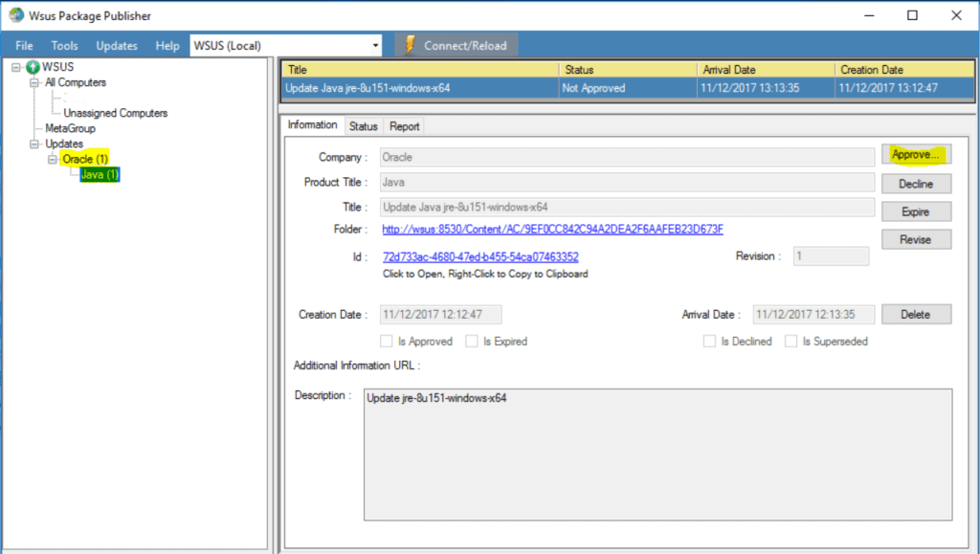Click the Approve button

915,154
